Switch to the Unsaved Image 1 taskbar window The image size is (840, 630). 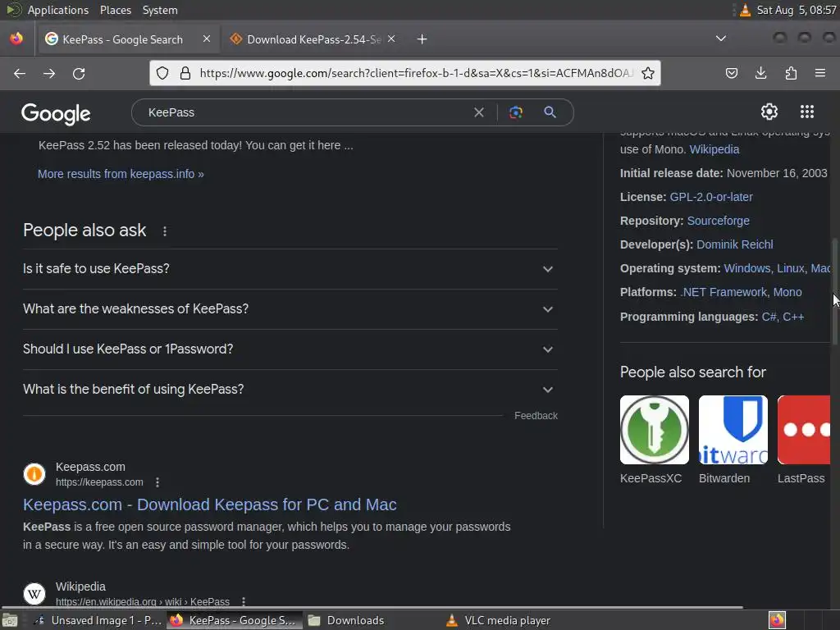[98, 620]
